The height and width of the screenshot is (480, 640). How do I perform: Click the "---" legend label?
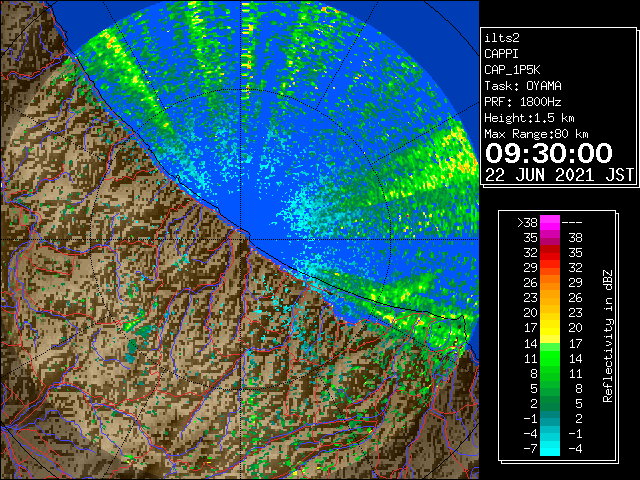pos(572,222)
